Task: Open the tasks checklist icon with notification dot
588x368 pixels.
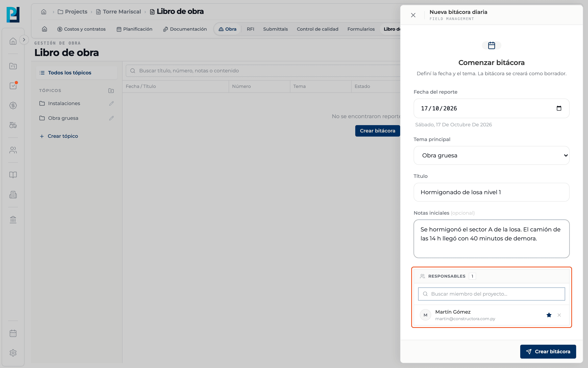Action: (x=13, y=86)
